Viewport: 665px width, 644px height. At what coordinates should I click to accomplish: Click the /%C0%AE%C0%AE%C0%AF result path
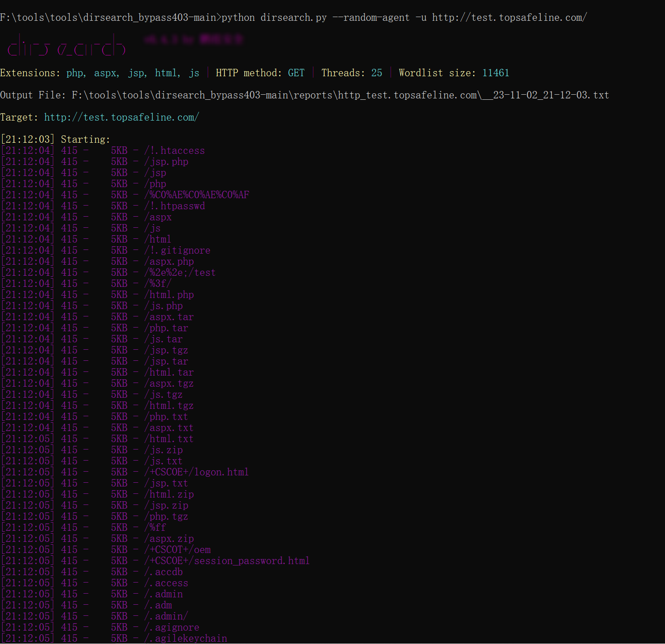click(196, 195)
